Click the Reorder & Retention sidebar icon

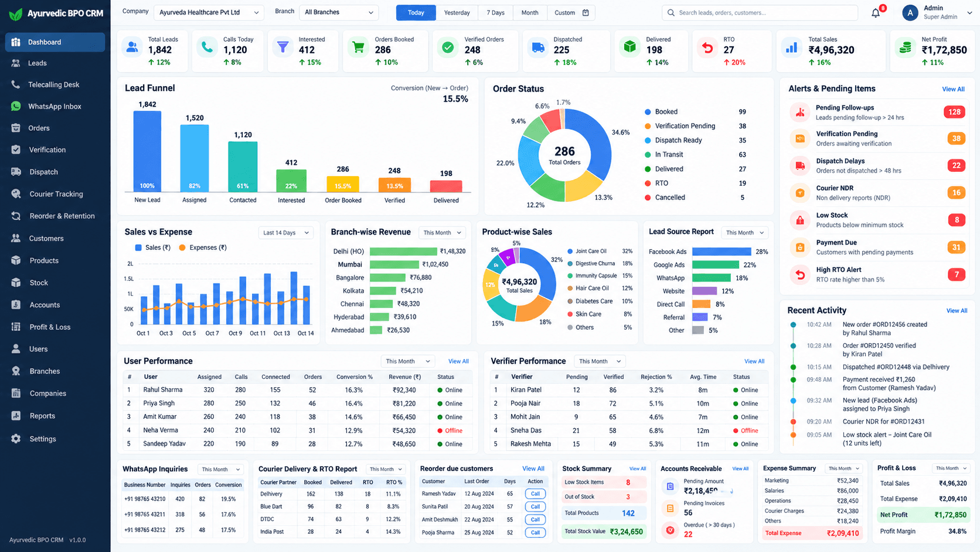point(16,216)
